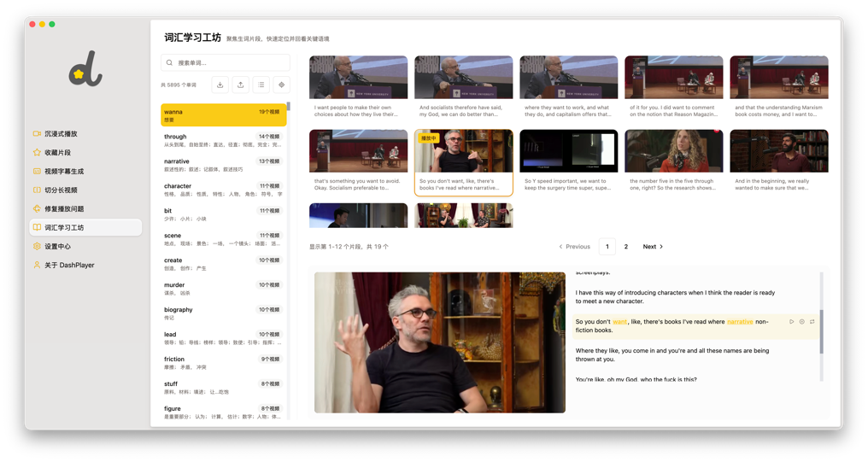Click the import (download) words button
Viewport: 868px width, 462px height.
click(220, 85)
